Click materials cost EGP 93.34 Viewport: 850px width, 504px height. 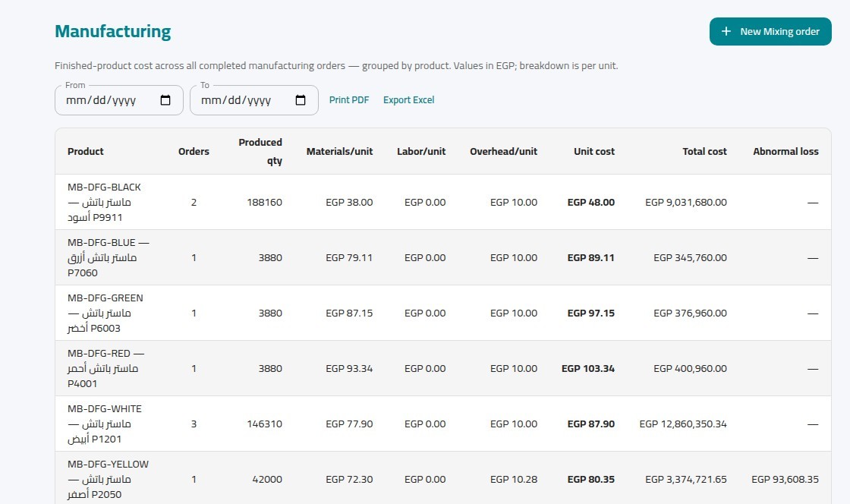point(349,369)
